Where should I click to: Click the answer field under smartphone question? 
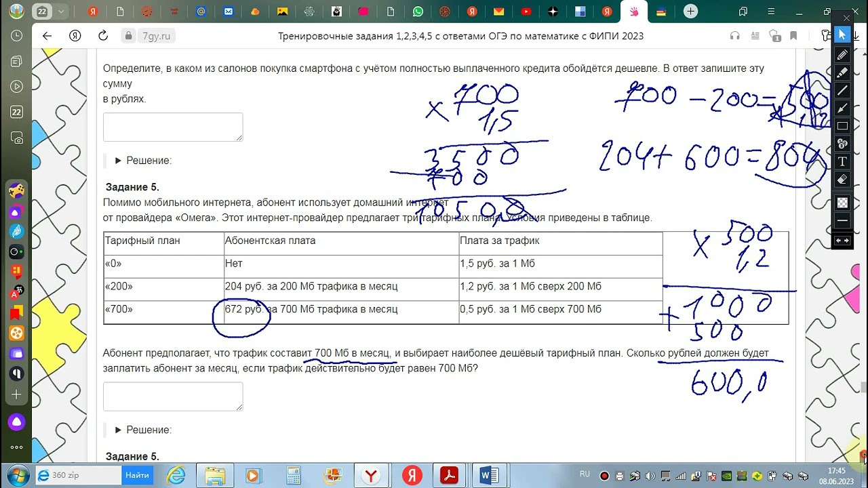pos(173,127)
